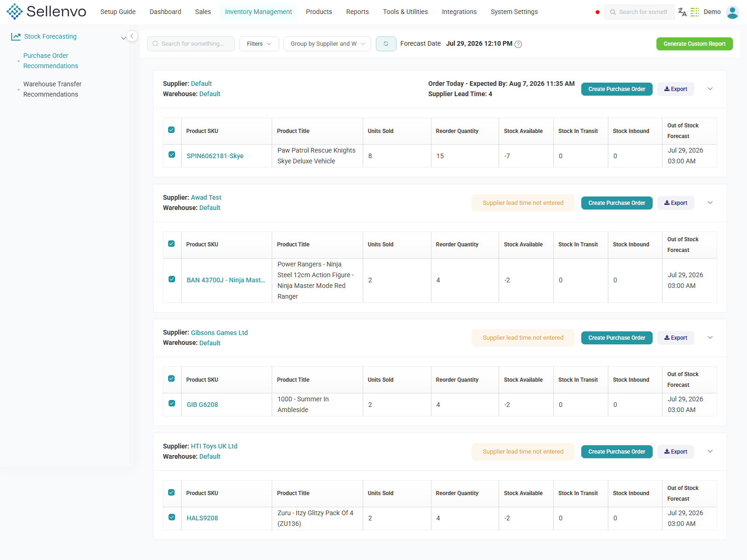Open the Sales menu
This screenshot has height=560, width=747.
(x=203, y=12)
